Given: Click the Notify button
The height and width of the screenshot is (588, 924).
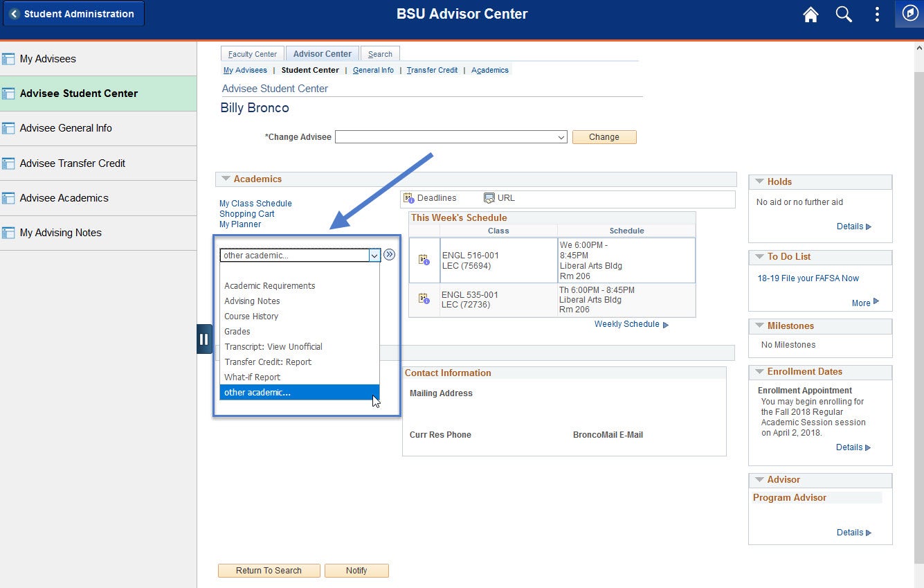Looking at the screenshot, I should point(356,571).
